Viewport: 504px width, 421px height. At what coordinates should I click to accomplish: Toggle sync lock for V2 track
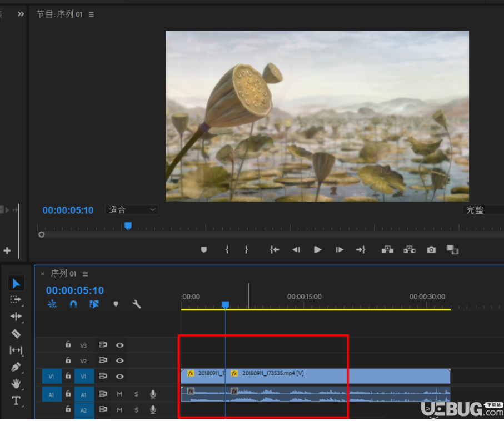[103, 360]
